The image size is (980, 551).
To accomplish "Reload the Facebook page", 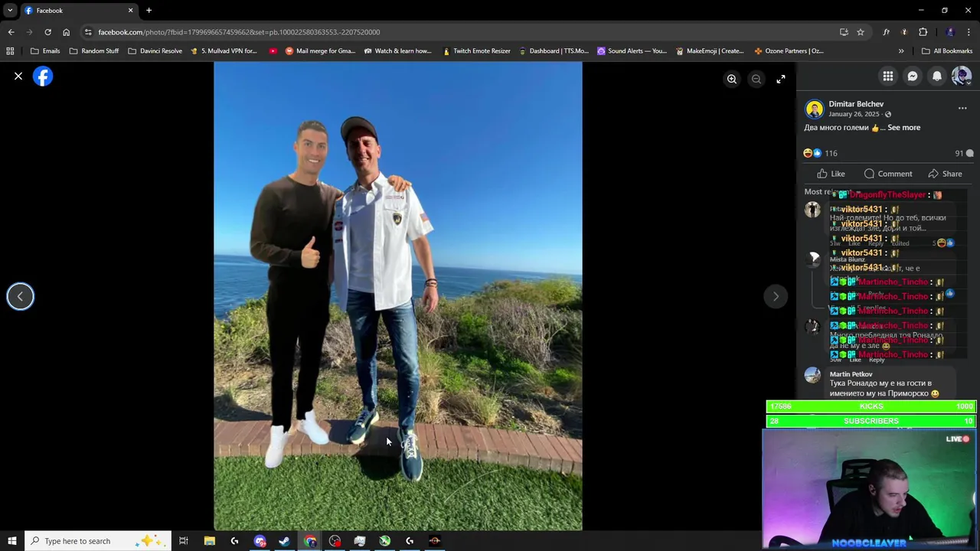I will click(x=47, y=32).
